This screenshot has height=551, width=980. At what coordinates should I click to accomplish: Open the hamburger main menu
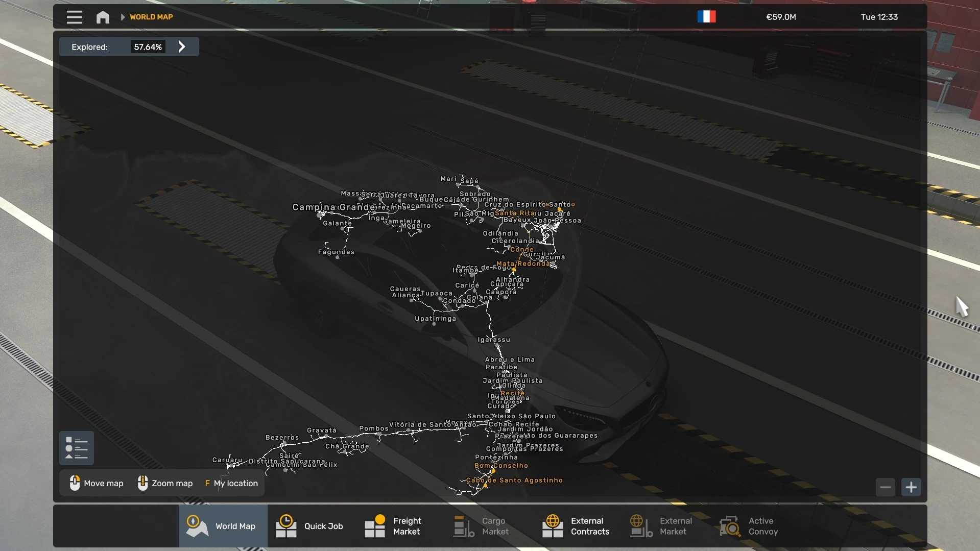[74, 17]
